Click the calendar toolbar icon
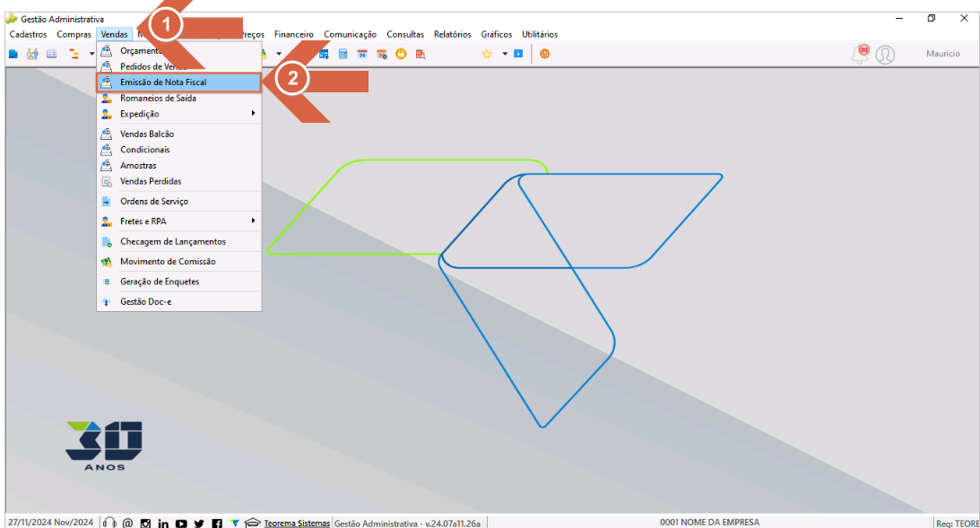This screenshot has width=980, height=528. pos(362,54)
